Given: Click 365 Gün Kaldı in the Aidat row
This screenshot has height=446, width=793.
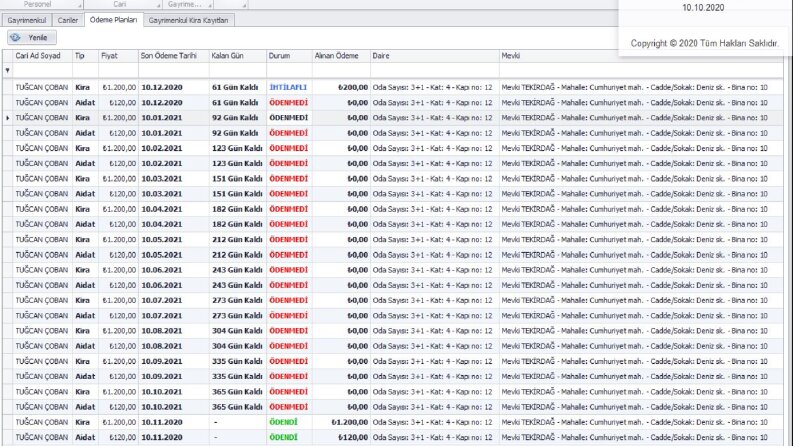Looking at the screenshot, I should pyautogui.click(x=237, y=407).
